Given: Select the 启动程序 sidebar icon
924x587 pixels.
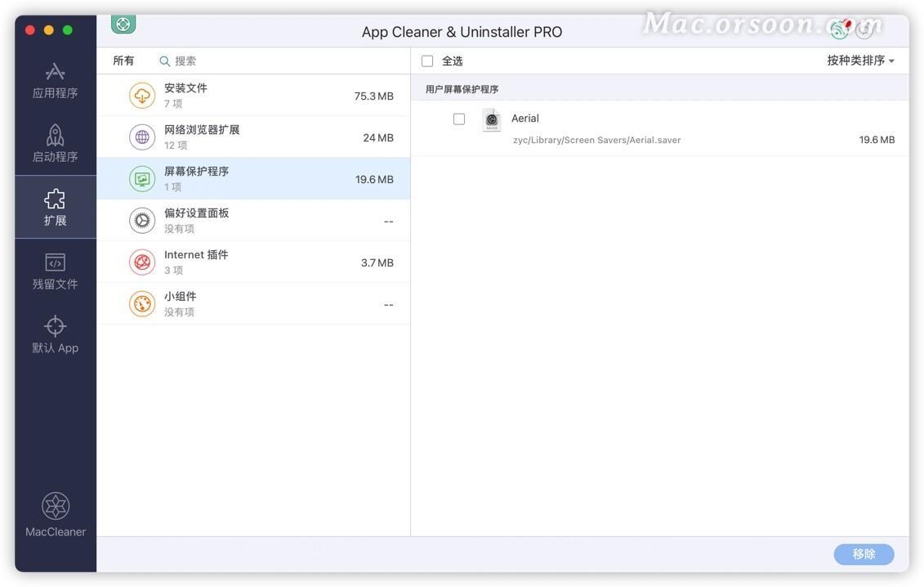Looking at the screenshot, I should point(55,144).
